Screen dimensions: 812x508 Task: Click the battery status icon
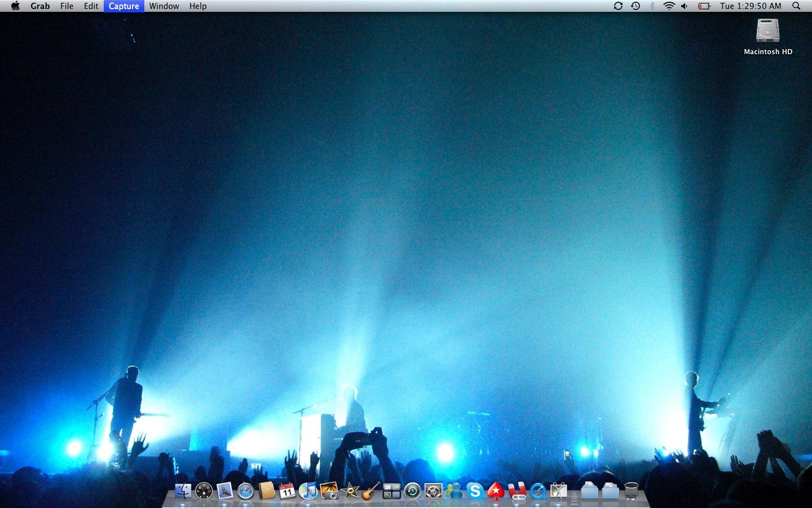click(704, 6)
